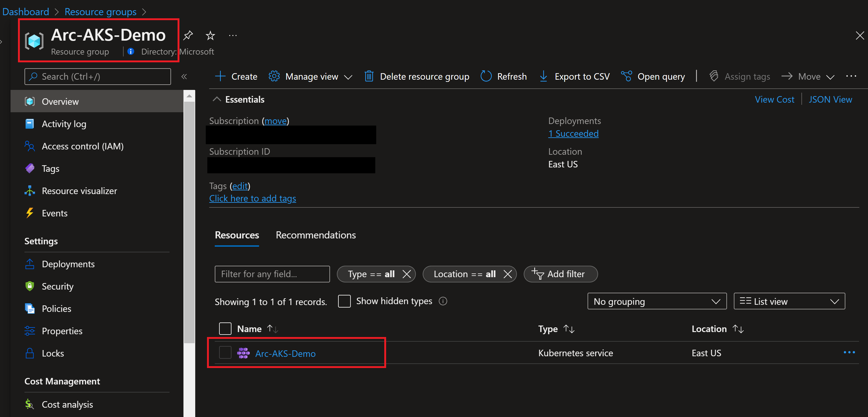Check the Arc-AKS-Demo row checkbox
Image resolution: width=868 pixels, height=417 pixels.
tap(225, 353)
